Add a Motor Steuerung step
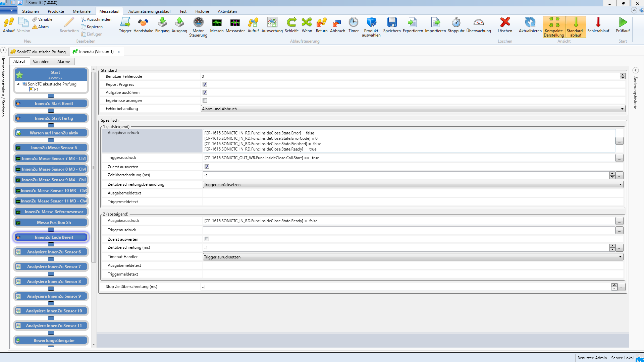This screenshot has width=644, height=362. (198, 27)
